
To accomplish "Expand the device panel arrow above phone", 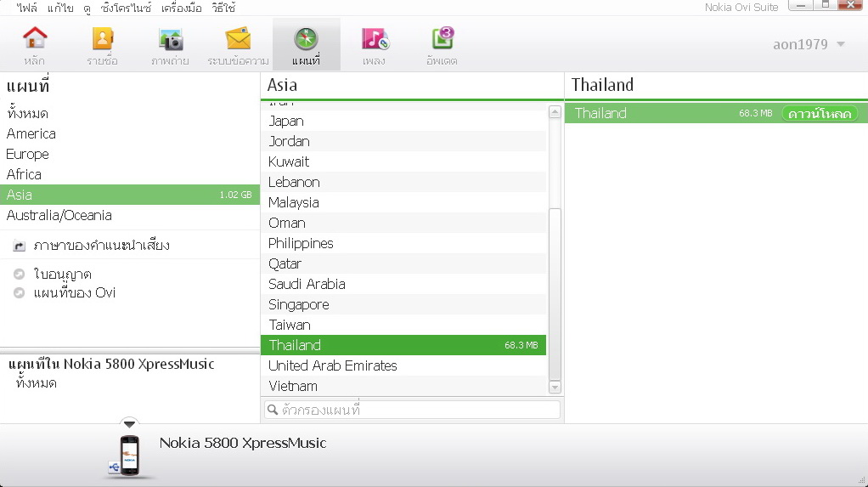I will coord(129,424).
